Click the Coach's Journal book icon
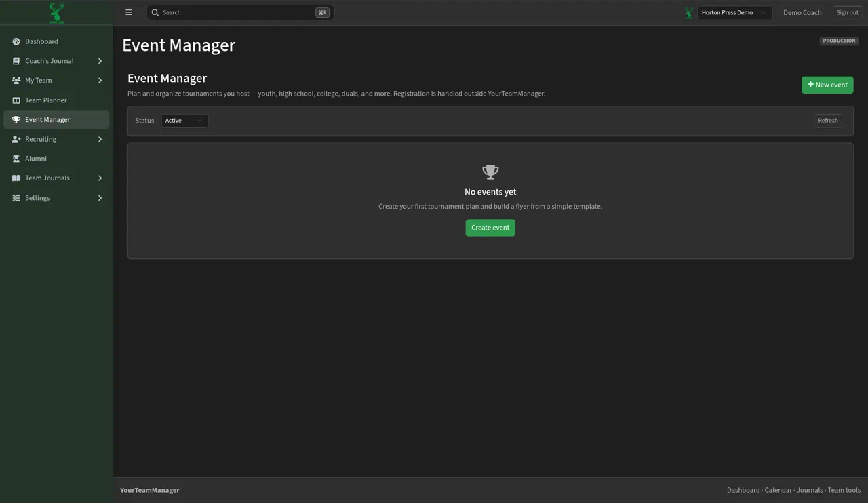This screenshot has height=503, width=868. tap(16, 61)
